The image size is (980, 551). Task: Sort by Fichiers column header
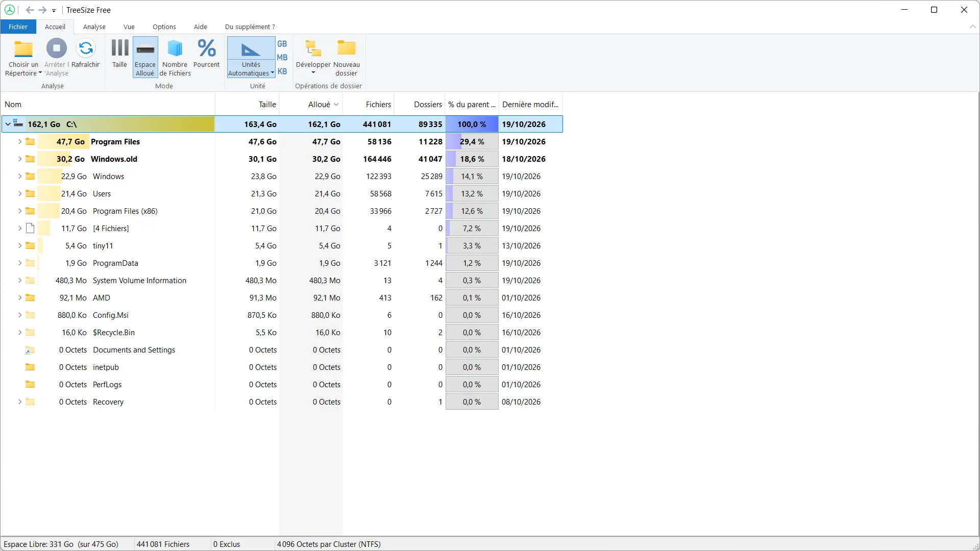coord(369,104)
